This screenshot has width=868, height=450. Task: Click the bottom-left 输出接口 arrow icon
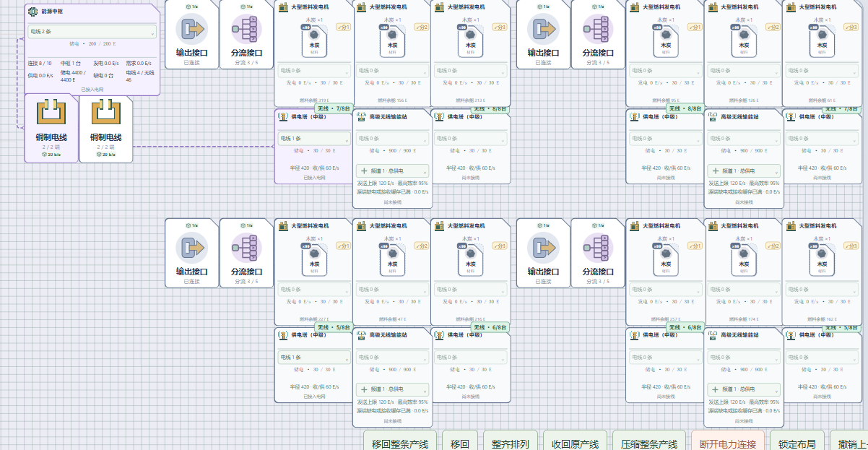[191, 248]
